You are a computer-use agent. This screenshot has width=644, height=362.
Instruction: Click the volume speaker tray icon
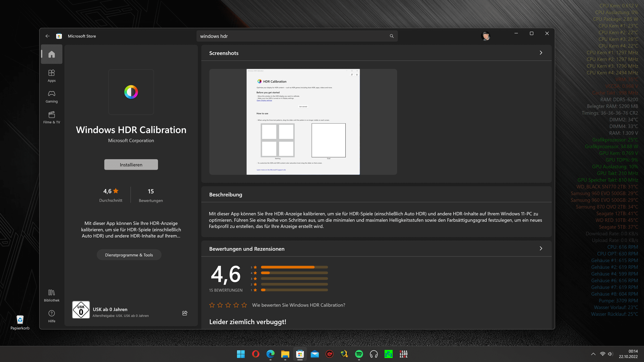click(610, 354)
